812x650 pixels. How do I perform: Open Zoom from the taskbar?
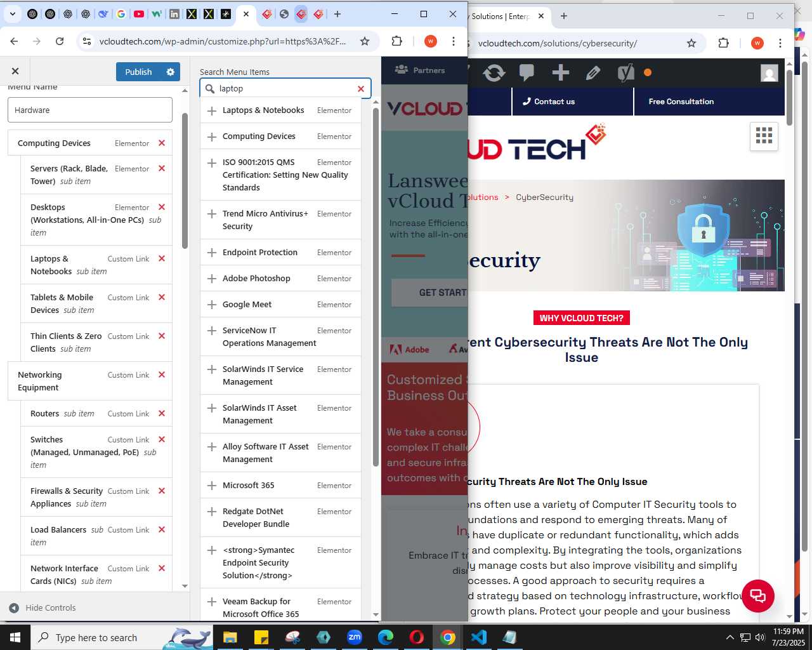[355, 637]
